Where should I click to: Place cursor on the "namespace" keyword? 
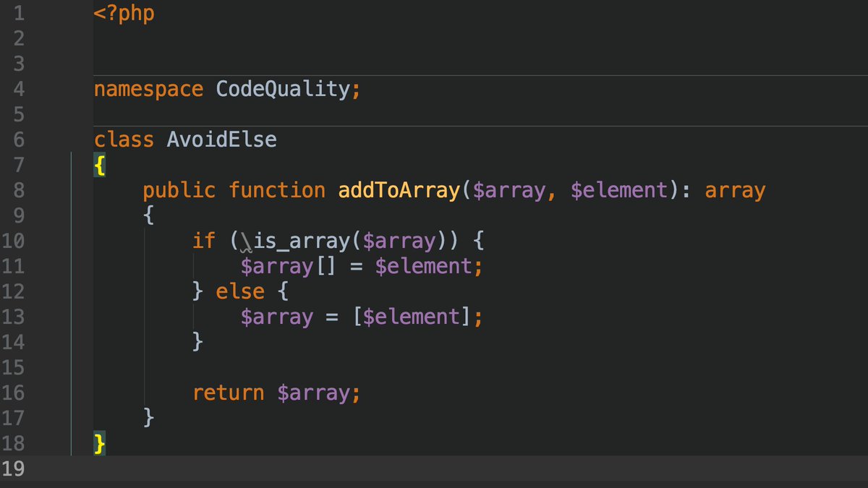(x=149, y=90)
